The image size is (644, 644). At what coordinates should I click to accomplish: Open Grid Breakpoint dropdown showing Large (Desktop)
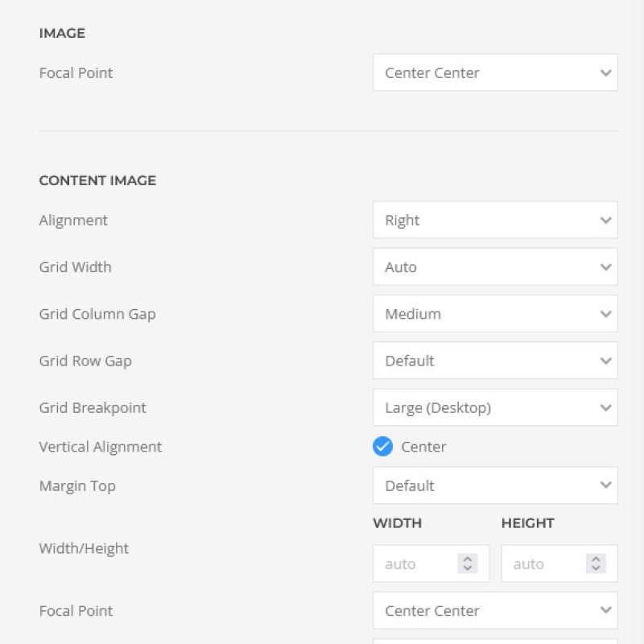pyautogui.click(x=495, y=407)
